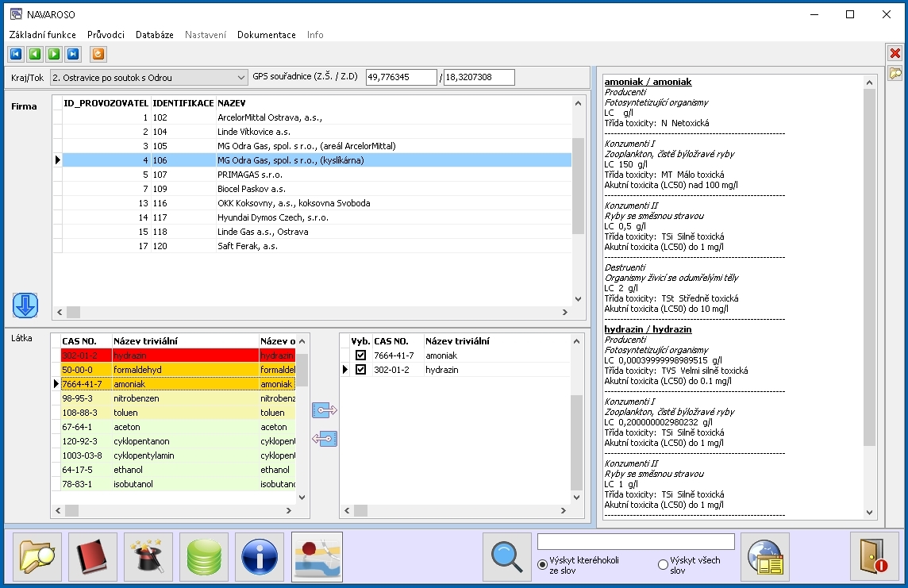Click the first record navigation arrow

pyautogui.click(x=16, y=54)
